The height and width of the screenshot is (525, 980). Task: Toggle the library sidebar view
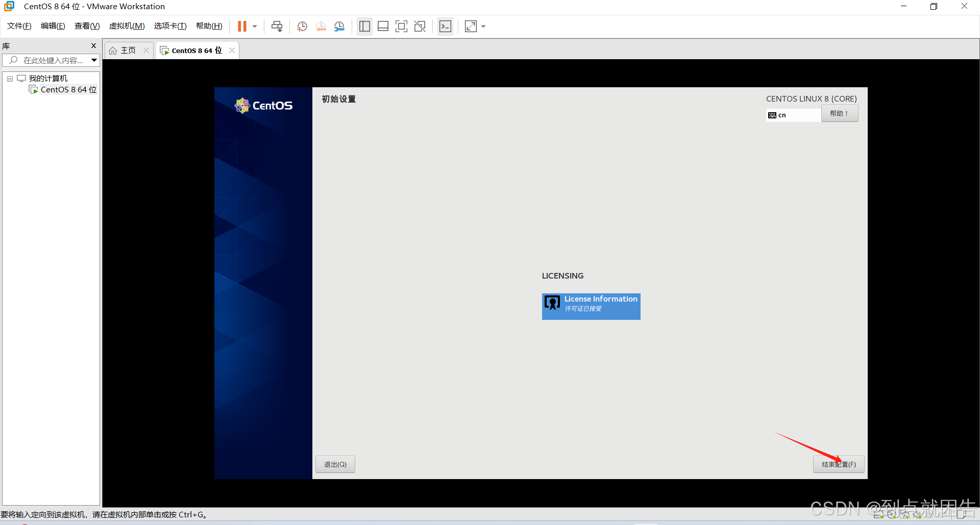(x=364, y=27)
